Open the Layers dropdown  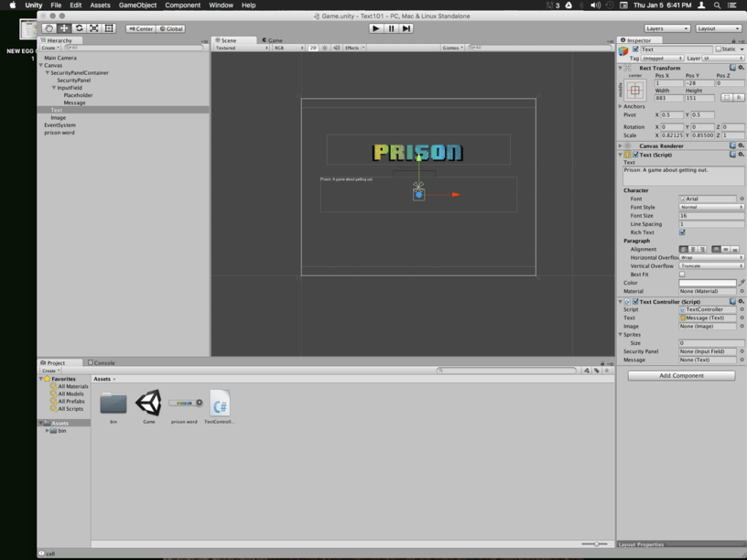(x=667, y=28)
